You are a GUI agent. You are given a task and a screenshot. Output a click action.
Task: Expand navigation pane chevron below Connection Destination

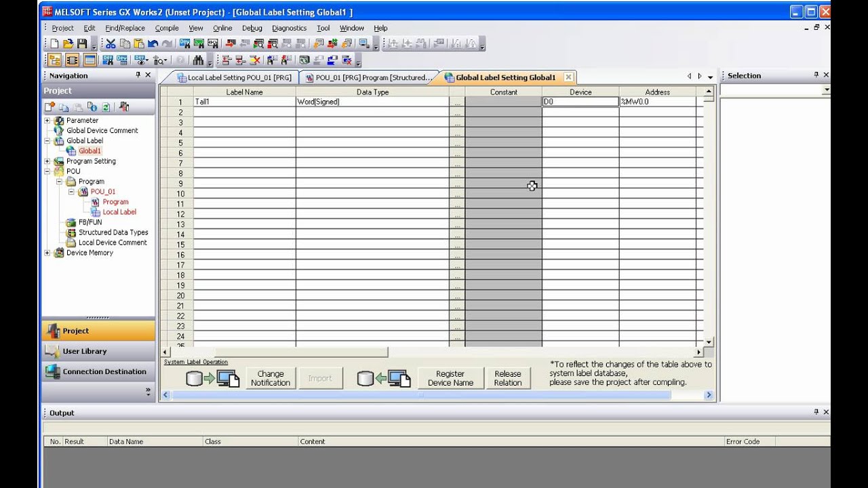[x=148, y=391]
